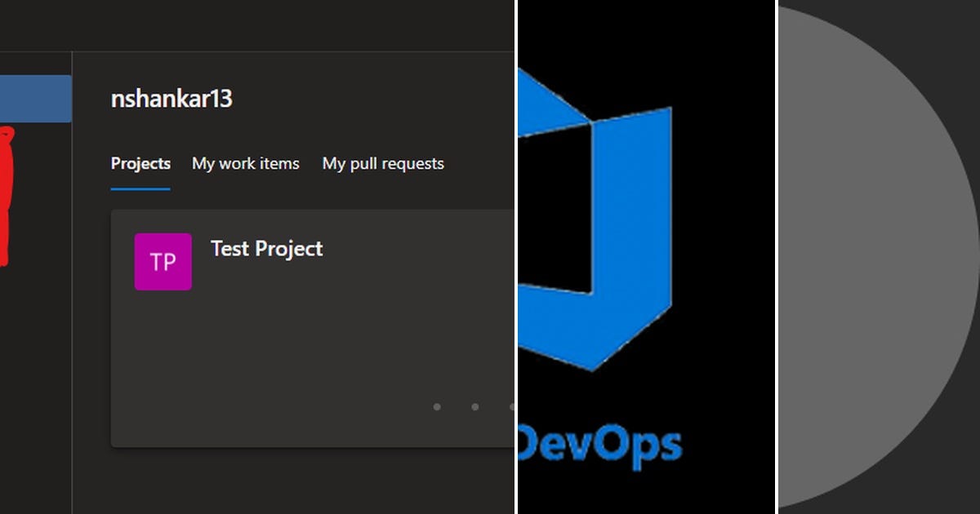Viewport: 980px width, 514px height.
Task: Click the Test Project title text
Action: (x=265, y=249)
